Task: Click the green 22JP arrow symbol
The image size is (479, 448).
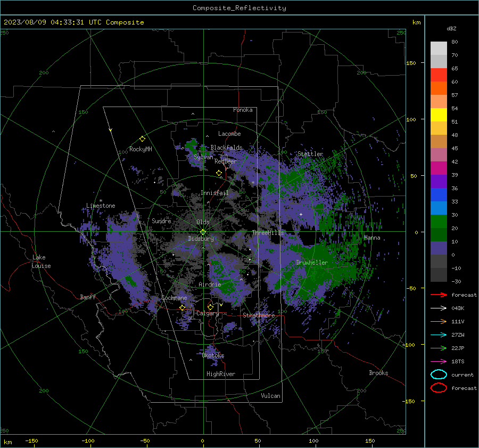Action: pos(439,348)
